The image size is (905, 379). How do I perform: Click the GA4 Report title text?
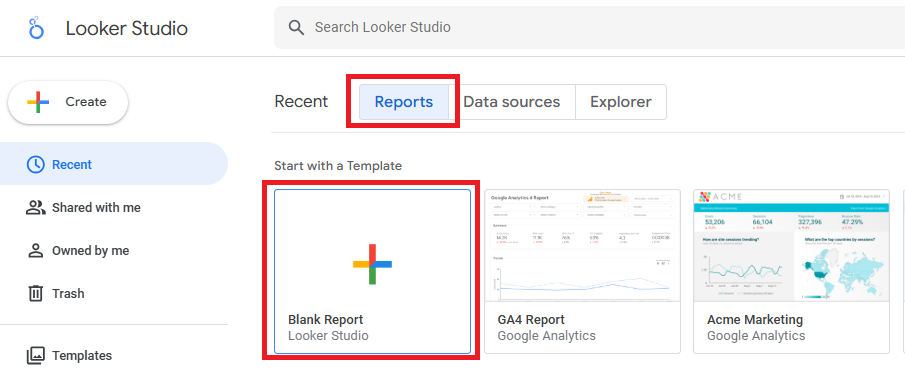tap(531, 320)
